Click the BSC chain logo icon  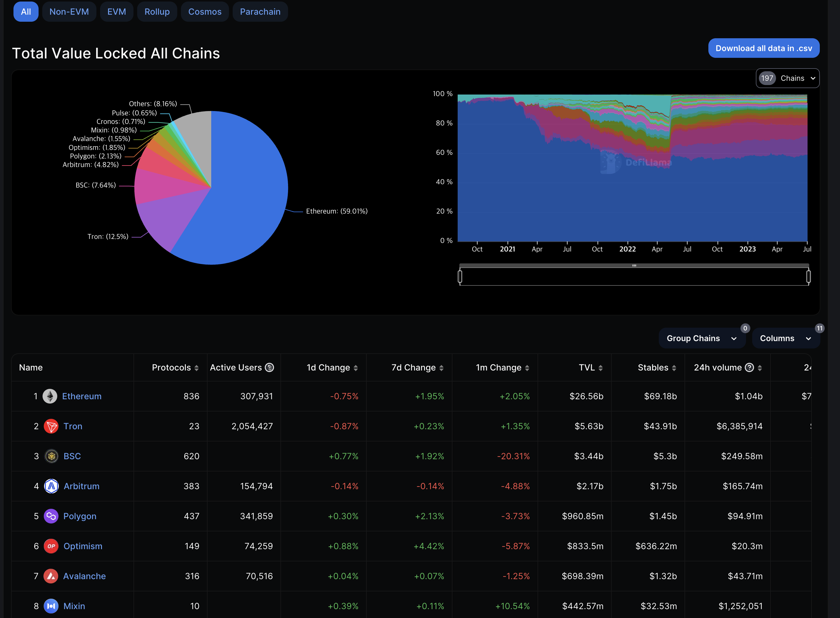pos(51,456)
